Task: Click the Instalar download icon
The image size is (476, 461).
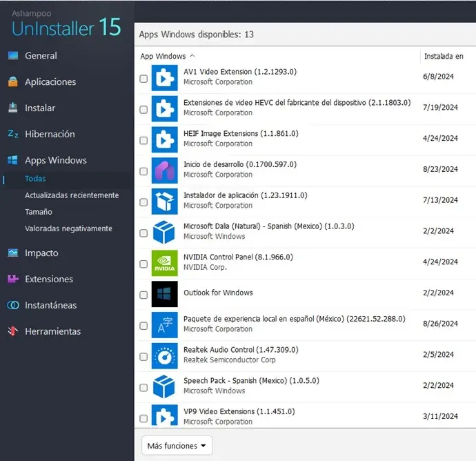Action: [12, 108]
